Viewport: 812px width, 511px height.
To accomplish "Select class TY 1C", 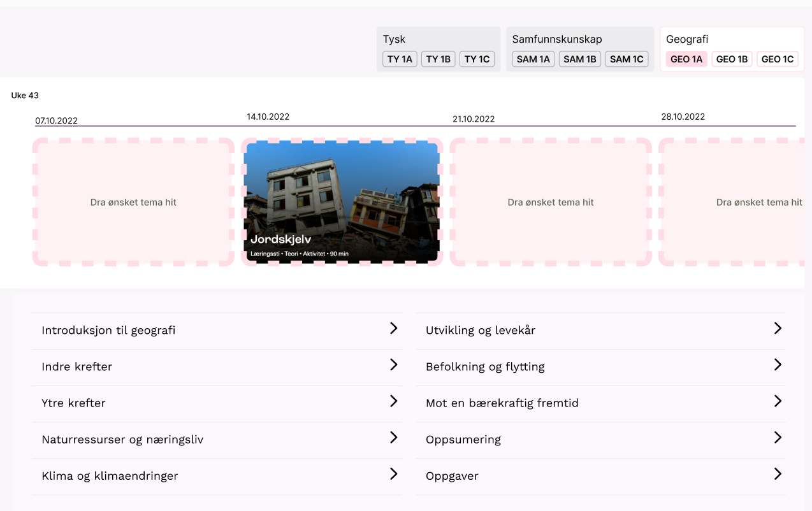I will 477,59.
